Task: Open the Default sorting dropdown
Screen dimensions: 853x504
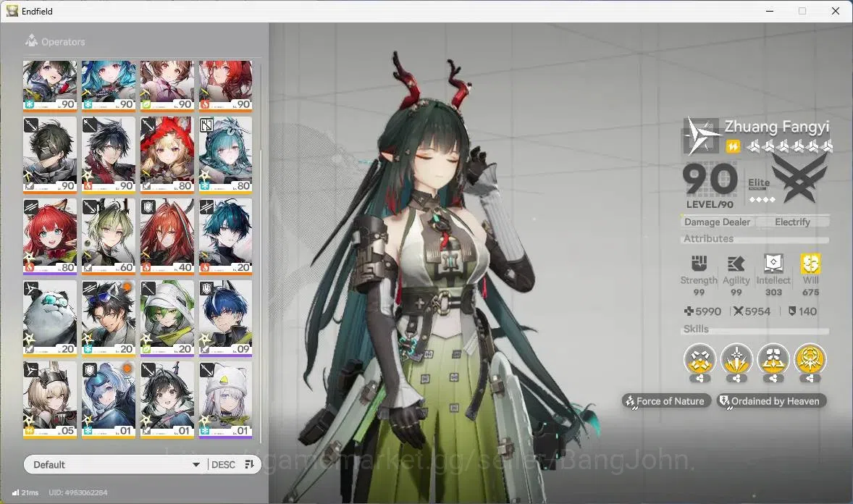Action: tap(116, 464)
